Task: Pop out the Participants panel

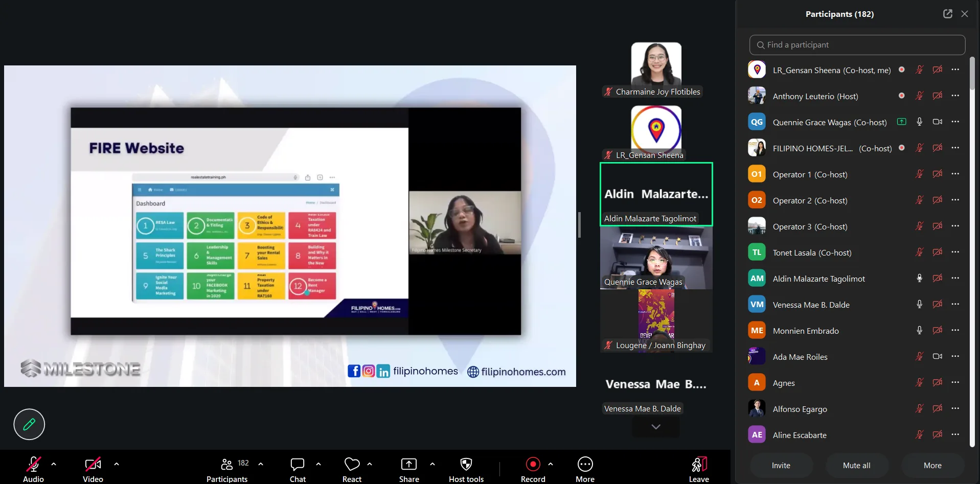Action: pos(948,14)
